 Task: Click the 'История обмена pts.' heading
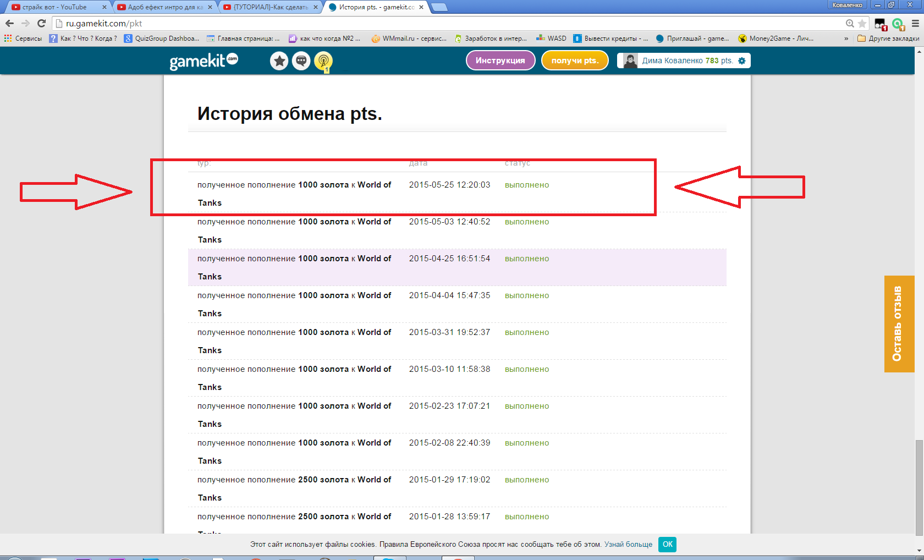pos(290,113)
